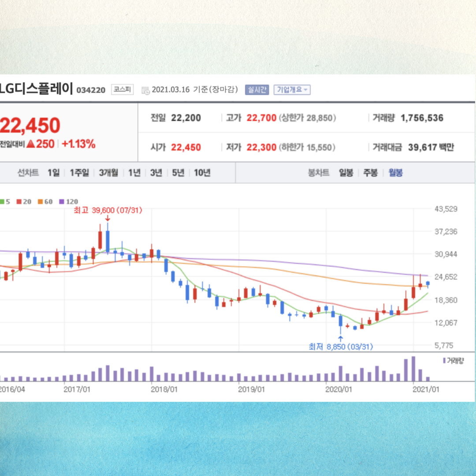Click the 거래대금 value 39,617 백만
Screen dimensions: 476x476
coord(431,147)
